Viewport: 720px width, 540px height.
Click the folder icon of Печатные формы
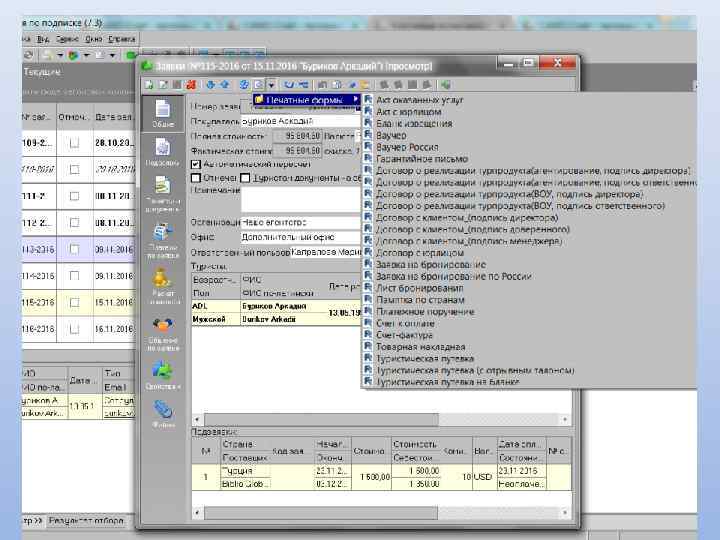259,100
